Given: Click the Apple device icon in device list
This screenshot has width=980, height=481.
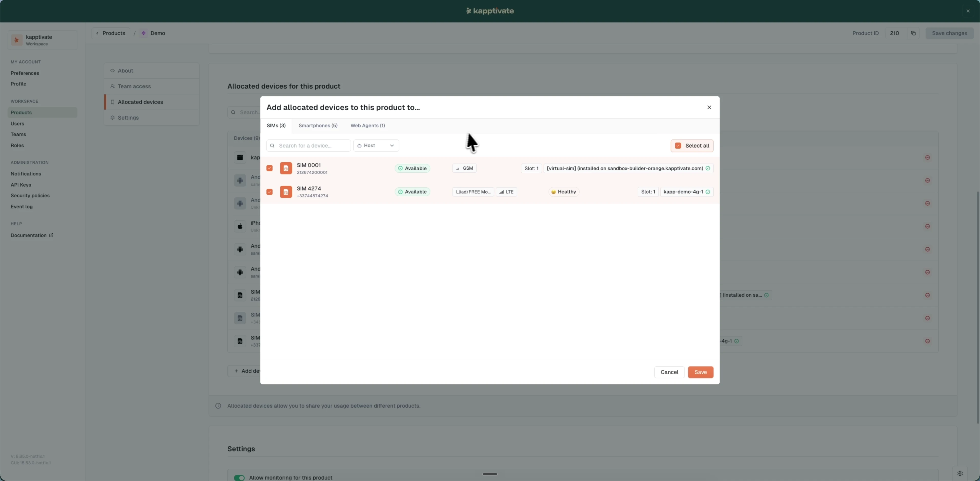Looking at the screenshot, I should [240, 226].
